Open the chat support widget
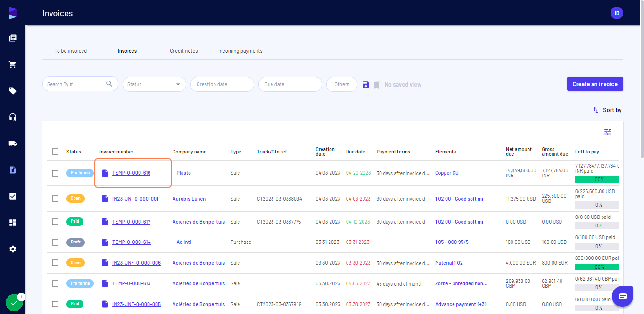This screenshot has height=314, width=644. [623, 296]
